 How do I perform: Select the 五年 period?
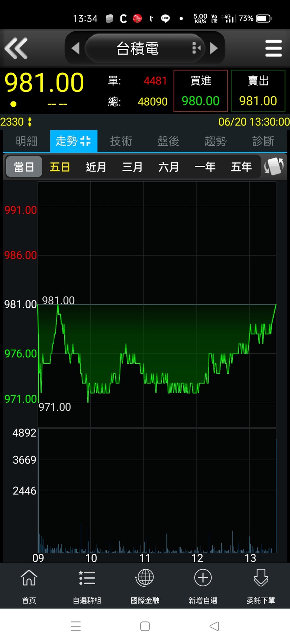[241, 167]
